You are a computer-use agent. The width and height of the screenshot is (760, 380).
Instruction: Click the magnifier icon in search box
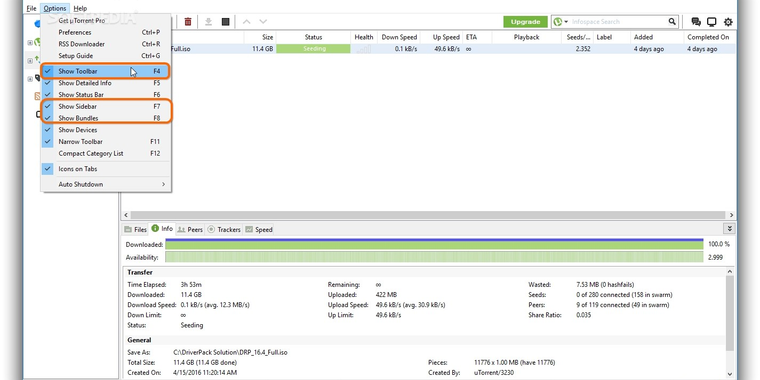(x=672, y=21)
